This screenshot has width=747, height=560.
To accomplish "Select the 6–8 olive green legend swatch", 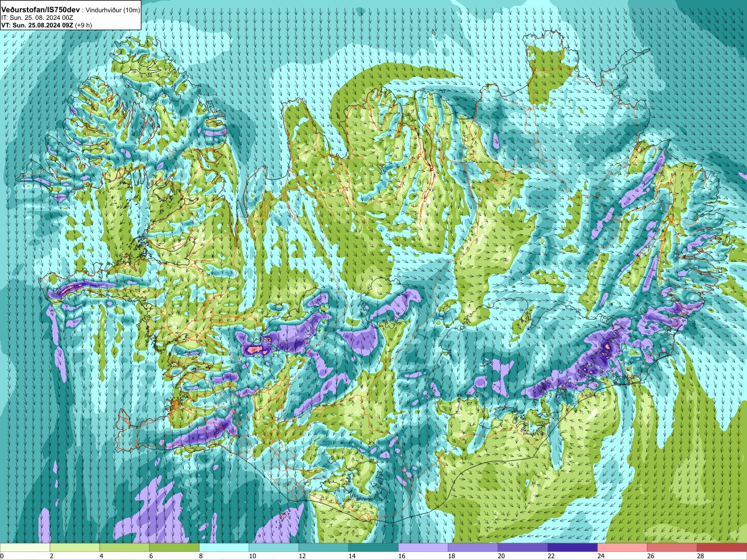I will [174, 548].
